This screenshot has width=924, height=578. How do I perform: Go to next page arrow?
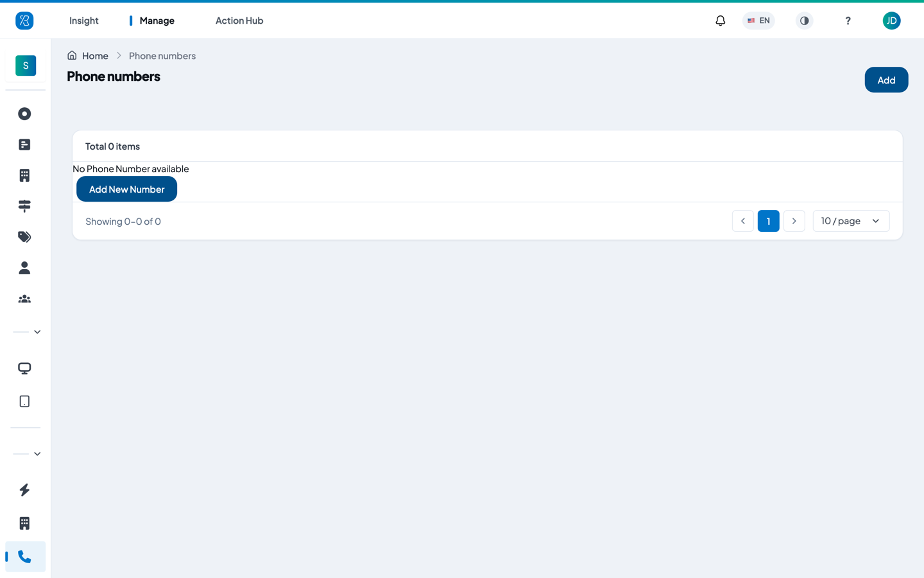click(x=794, y=221)
